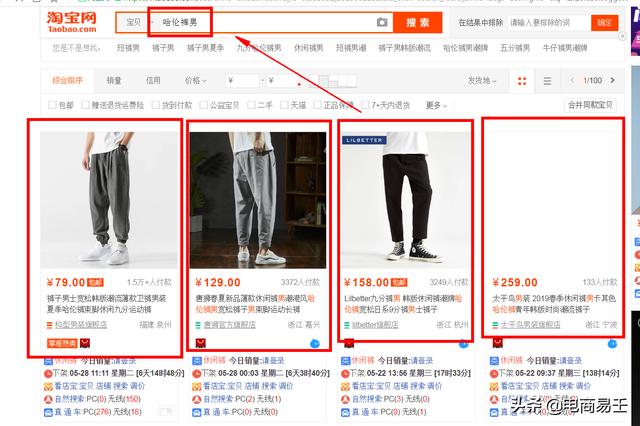Click blue chat icon on the ¥129.00 item
The width and height of the screenshot is (640, 426).
[x=315, y=344]
